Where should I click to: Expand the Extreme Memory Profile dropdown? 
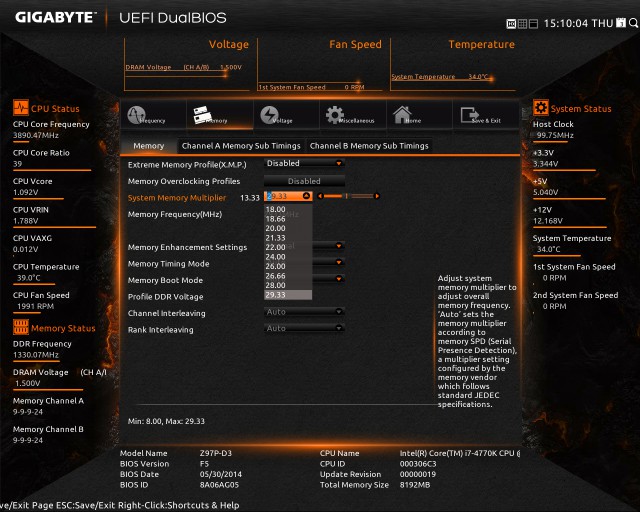point(304,163)
